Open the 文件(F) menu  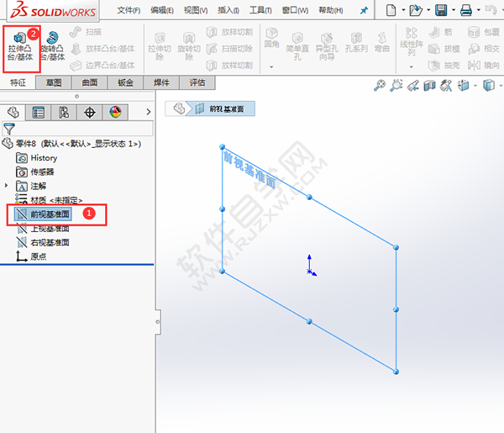point(129,11)
